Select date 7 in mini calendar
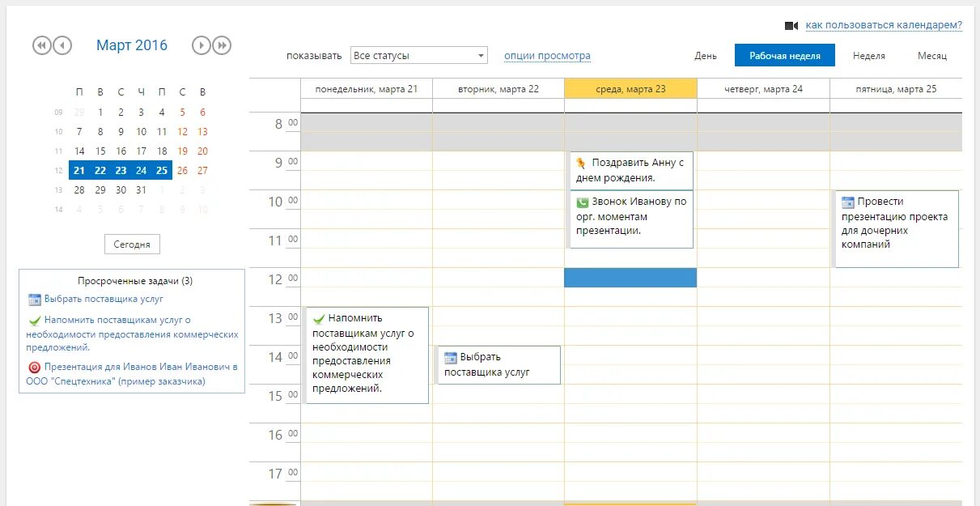 [79, 131]
